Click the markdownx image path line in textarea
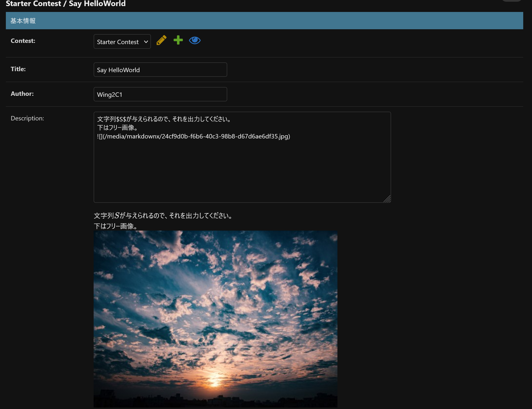 [193, 136]
